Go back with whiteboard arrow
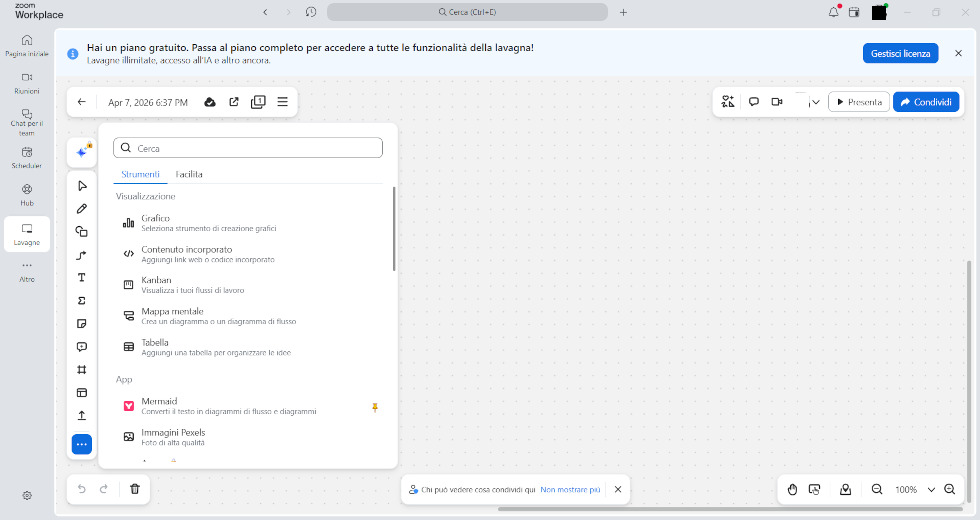Screen dimensions: 980x520 pos(81,102)
